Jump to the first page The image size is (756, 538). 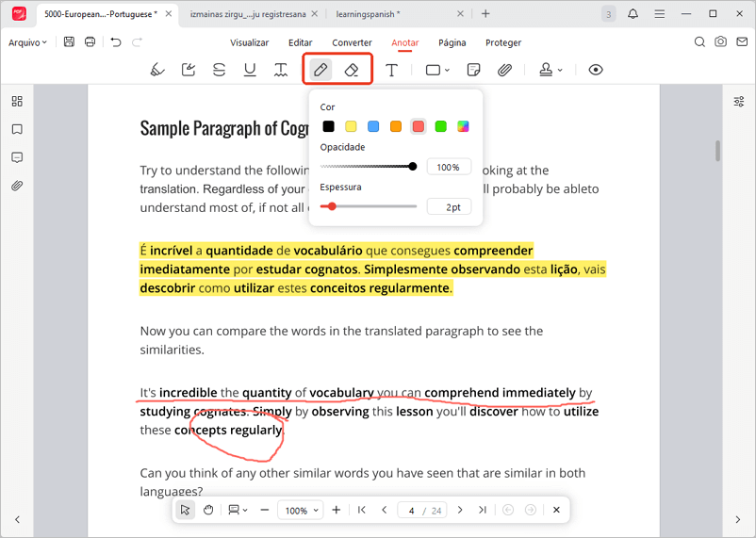[x=362, y=510]
